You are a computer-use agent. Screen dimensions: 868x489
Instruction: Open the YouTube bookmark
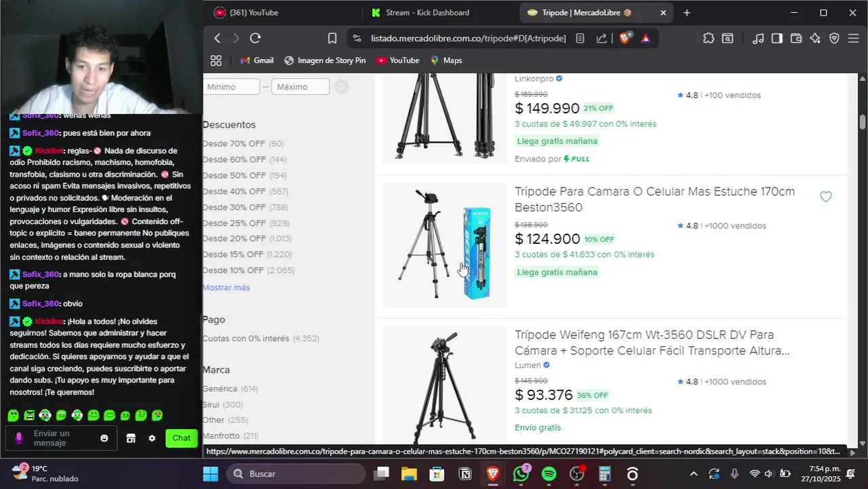click(398, 60)
